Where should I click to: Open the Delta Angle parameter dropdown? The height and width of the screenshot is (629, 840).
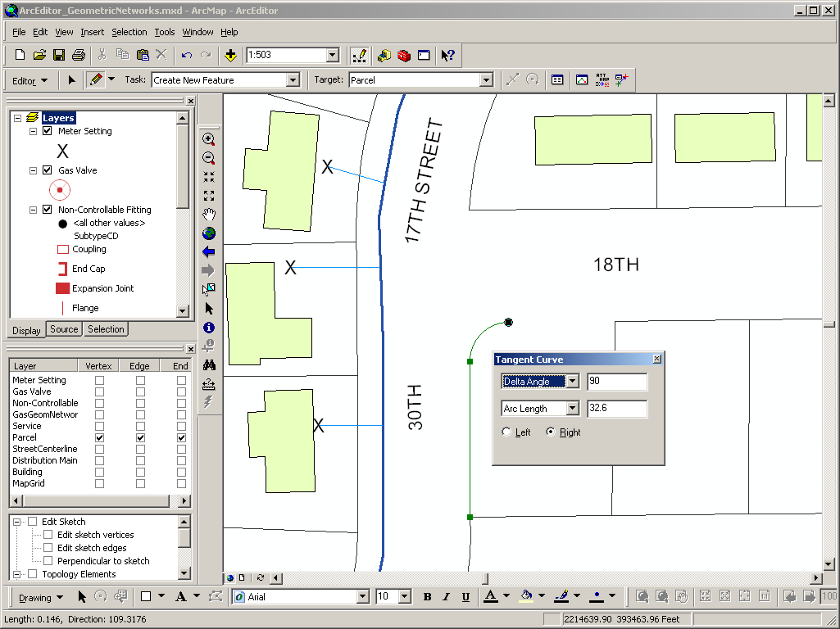(572, 381)
